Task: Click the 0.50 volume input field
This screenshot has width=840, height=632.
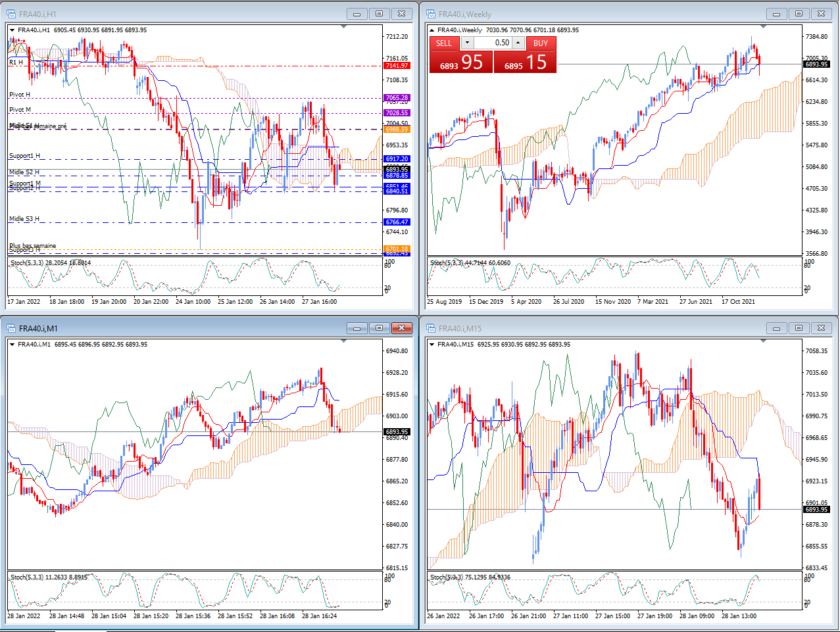Action: pos(493,43)
